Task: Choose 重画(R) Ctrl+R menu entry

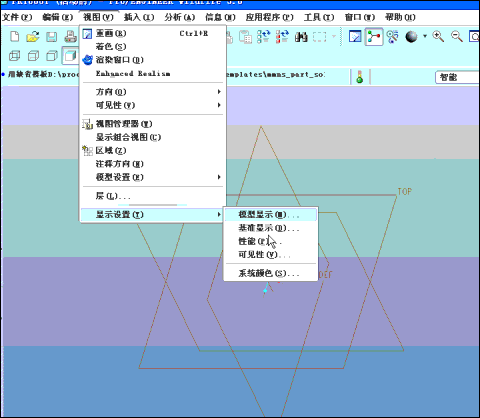Action: 153,33
